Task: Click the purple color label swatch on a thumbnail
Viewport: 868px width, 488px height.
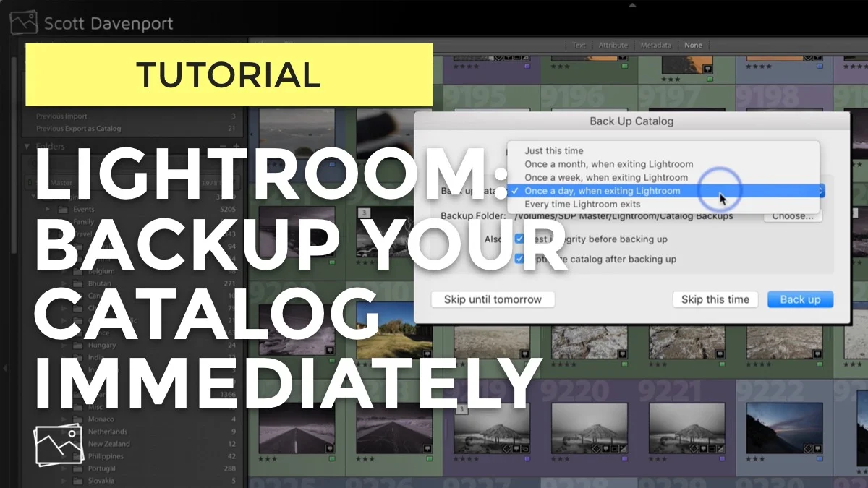Action: point(527,67)
